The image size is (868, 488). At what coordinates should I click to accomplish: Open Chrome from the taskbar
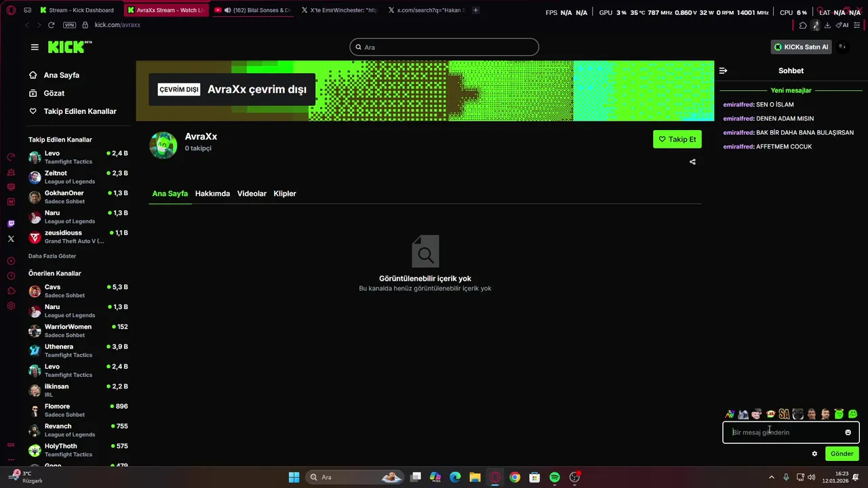click(515, 477)
